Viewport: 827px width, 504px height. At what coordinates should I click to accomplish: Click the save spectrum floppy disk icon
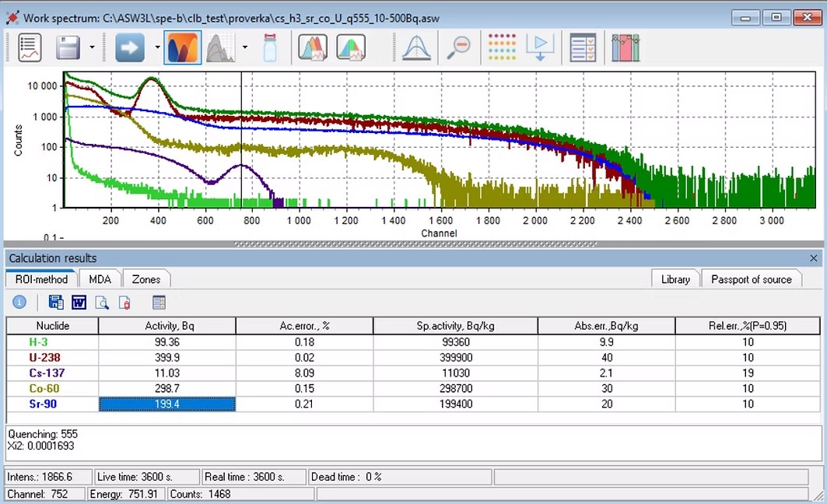pyautogui.click(x=68, y=48)
